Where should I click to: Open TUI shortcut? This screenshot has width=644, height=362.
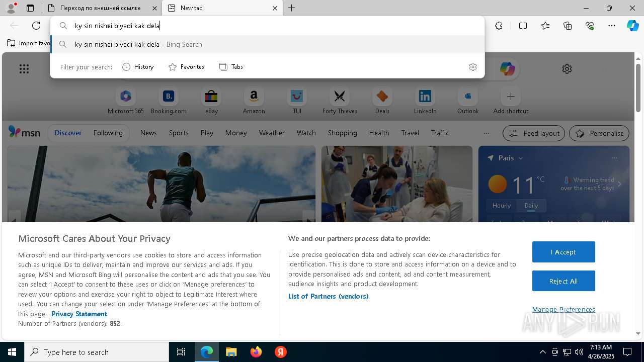click(x=297, y=101)
